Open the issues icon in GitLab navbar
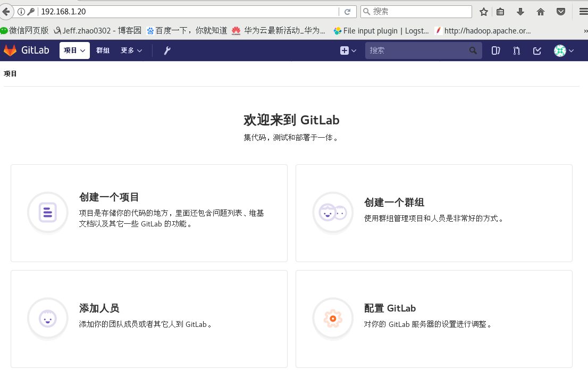 495,50
